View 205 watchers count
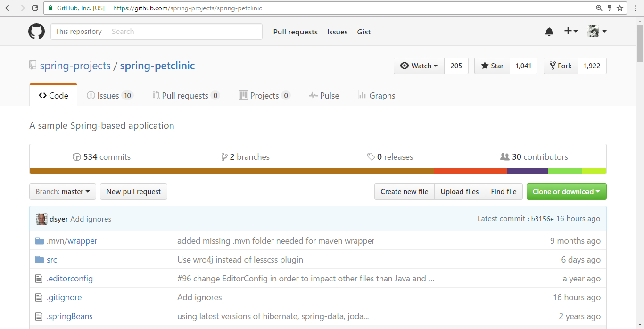Viewport: 644px width, 329px height. click(456, 66)
